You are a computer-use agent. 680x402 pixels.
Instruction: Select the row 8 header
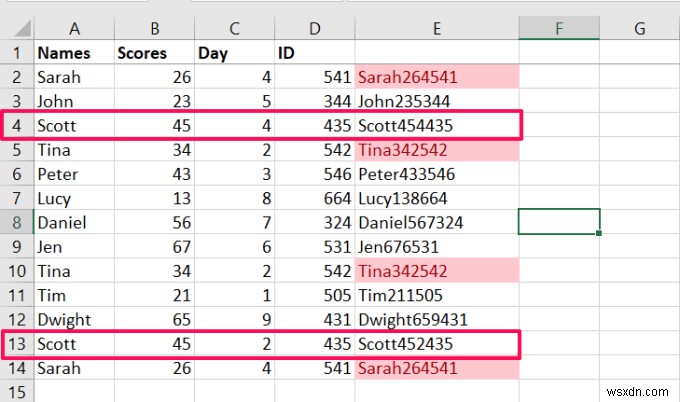[x=16, y=222]
